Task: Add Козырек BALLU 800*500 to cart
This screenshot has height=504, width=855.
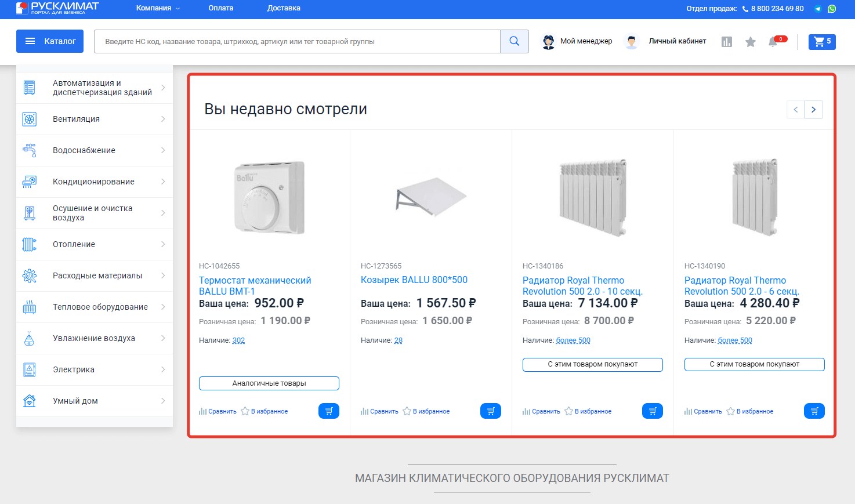Action: click(x=491, y=411)
